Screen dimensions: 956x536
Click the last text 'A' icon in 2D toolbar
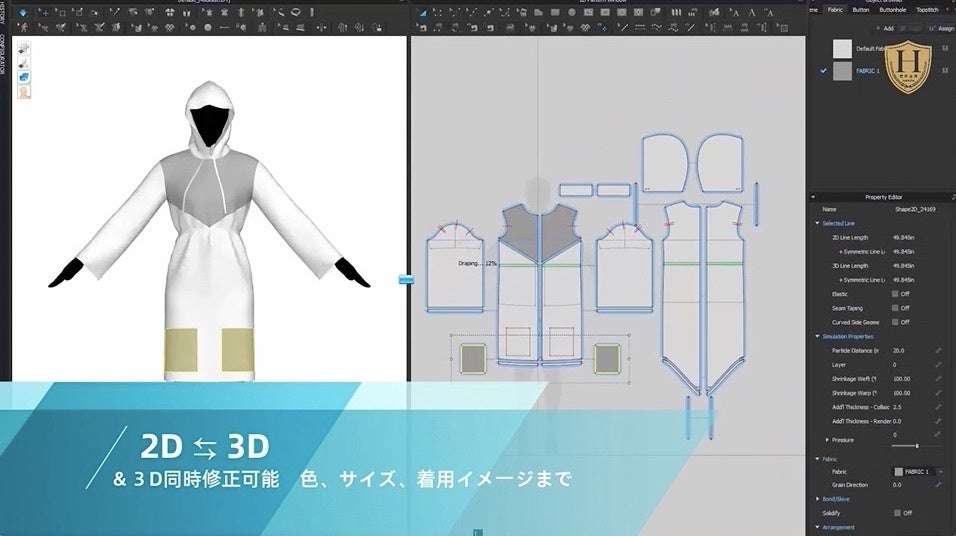(x=769, y=13)
